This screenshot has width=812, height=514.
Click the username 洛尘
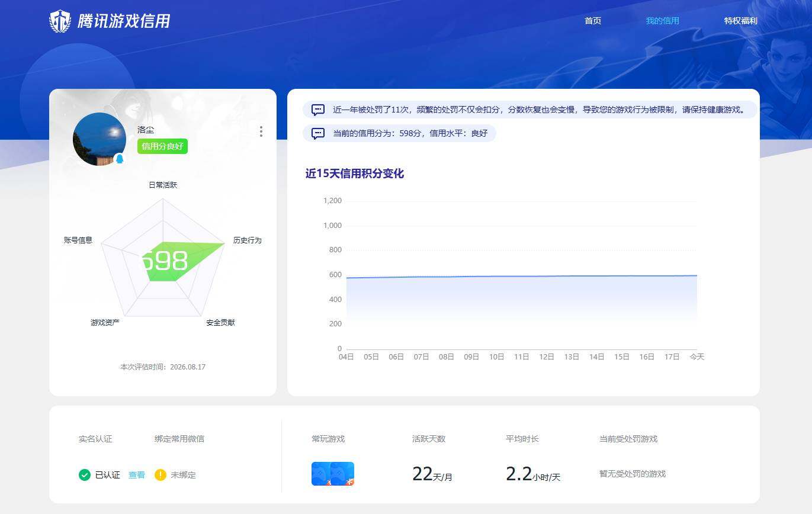pyautogui.click(x=146, y=130)
